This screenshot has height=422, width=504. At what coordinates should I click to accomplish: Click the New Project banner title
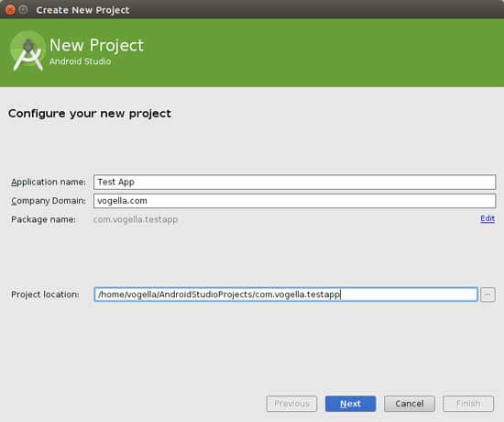click(x=96, y=45)
